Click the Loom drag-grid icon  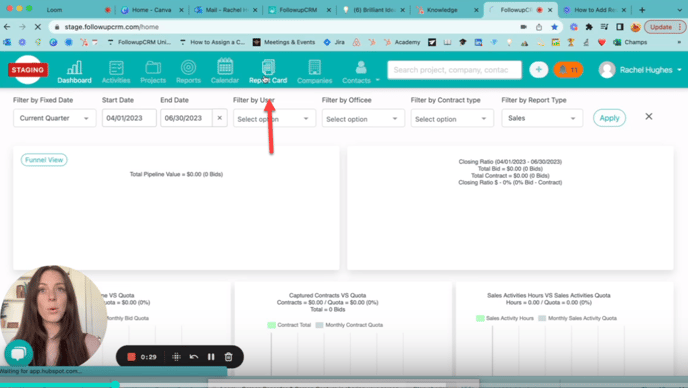pos(176,357)
